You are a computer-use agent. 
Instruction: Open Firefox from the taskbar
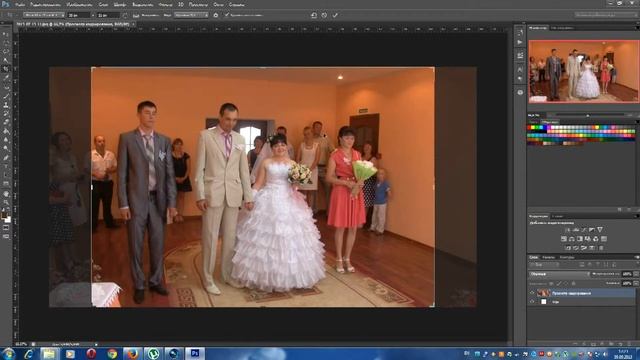coord(132,353)
